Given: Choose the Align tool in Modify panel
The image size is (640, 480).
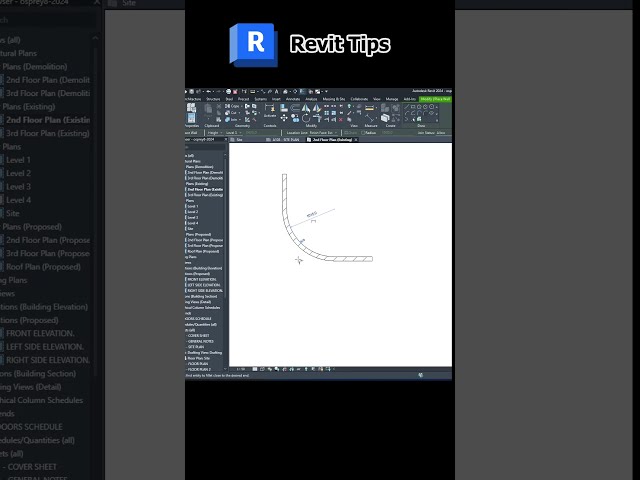Looking at the screenshot, I should pos(284,108).
